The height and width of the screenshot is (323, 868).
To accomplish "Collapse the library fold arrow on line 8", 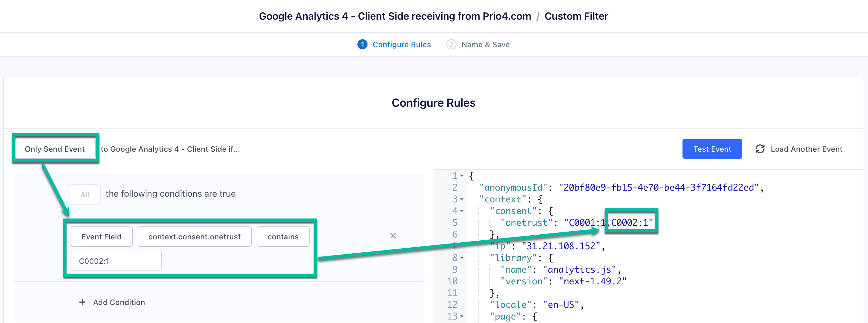I will tap(462, 258).
